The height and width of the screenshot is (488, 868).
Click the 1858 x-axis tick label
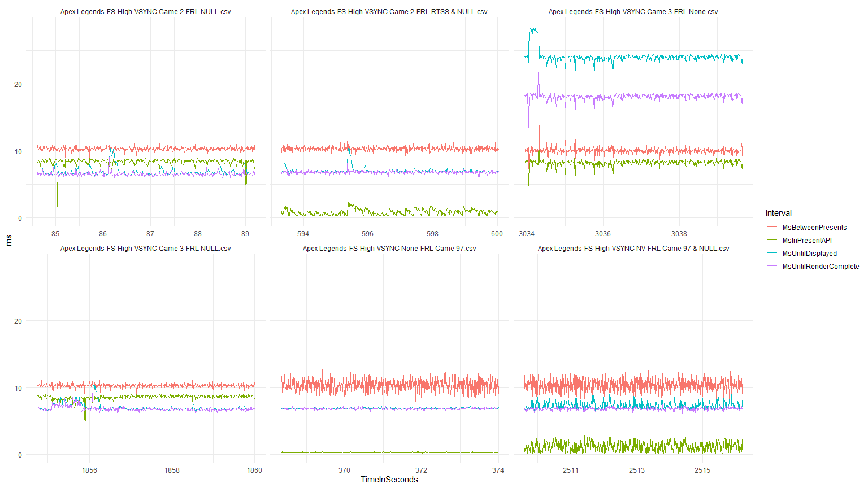point(172,470)
